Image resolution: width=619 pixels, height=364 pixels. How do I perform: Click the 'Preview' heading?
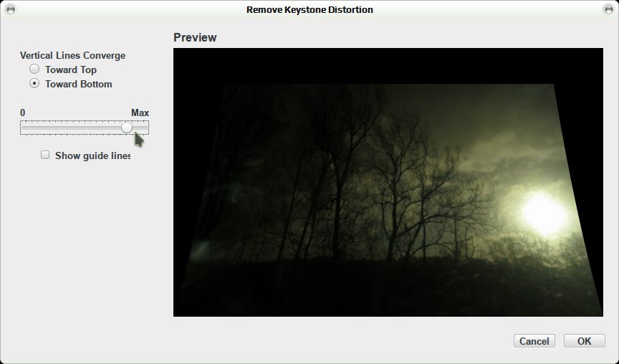click(x=195, y=37)
